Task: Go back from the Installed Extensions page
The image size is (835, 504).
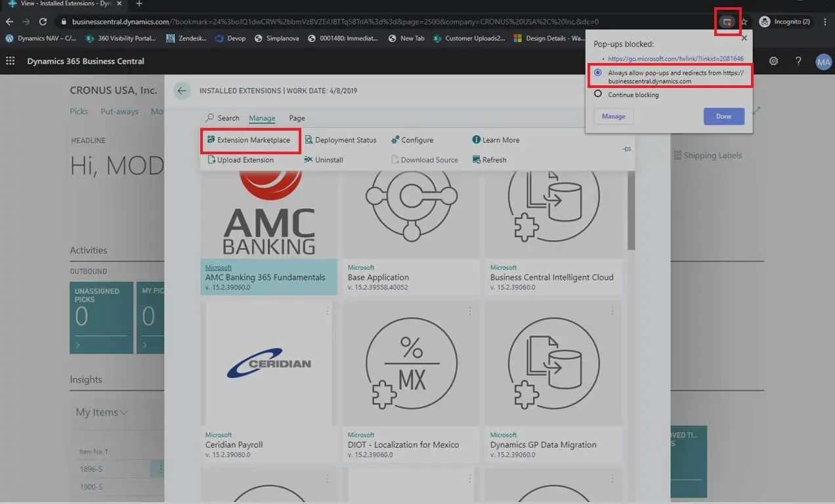Action: tap(182, 91)
